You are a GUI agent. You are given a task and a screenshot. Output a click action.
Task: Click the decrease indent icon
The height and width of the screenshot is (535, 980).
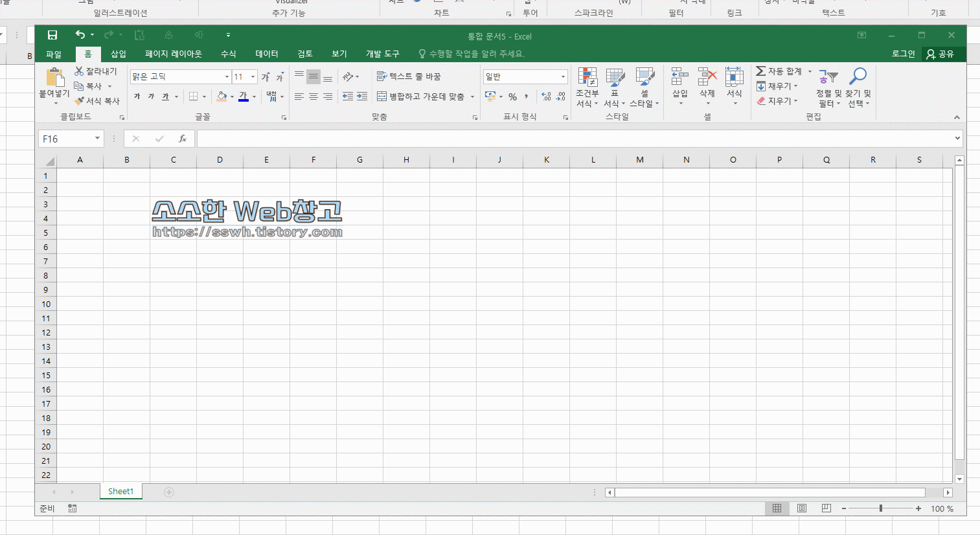348,97
